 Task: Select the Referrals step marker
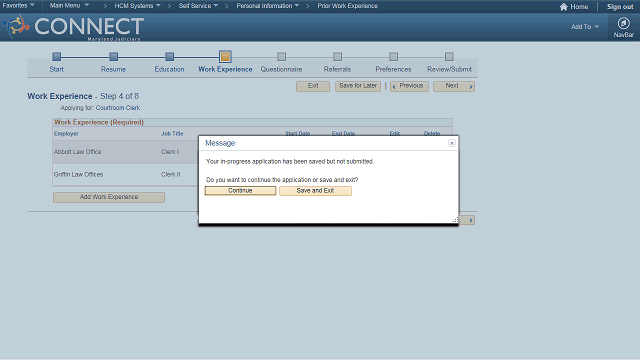338,56
